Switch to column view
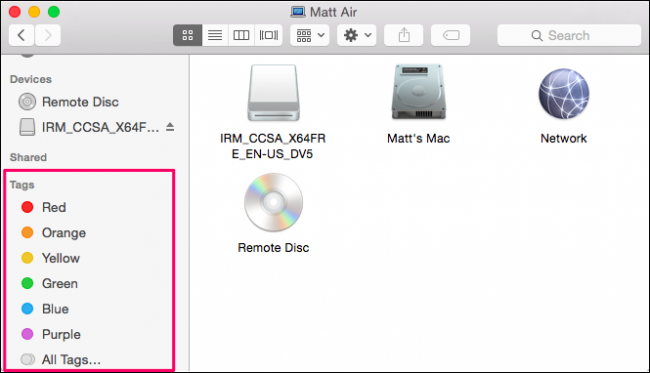 pos(241,35)
